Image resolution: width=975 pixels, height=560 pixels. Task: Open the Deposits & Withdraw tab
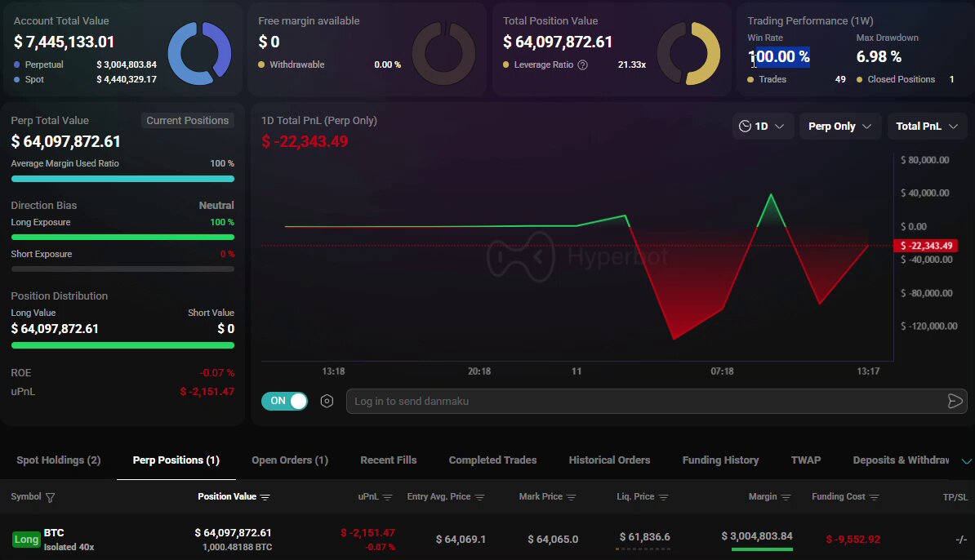pos(901,460)
